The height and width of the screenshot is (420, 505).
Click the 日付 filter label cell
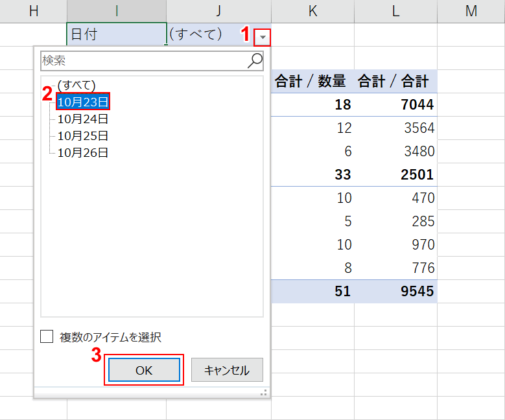[116, 34]
